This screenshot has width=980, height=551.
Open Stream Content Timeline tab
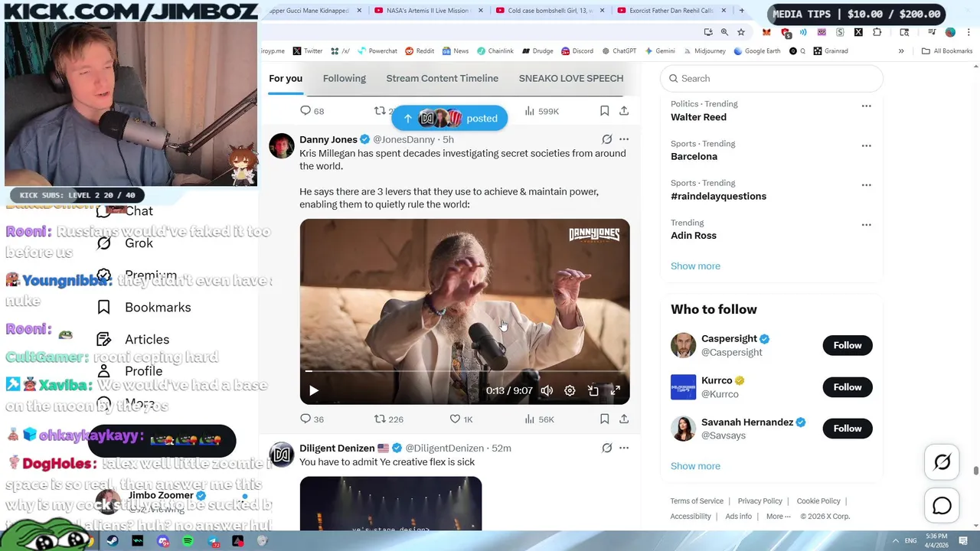click(443, 78)
